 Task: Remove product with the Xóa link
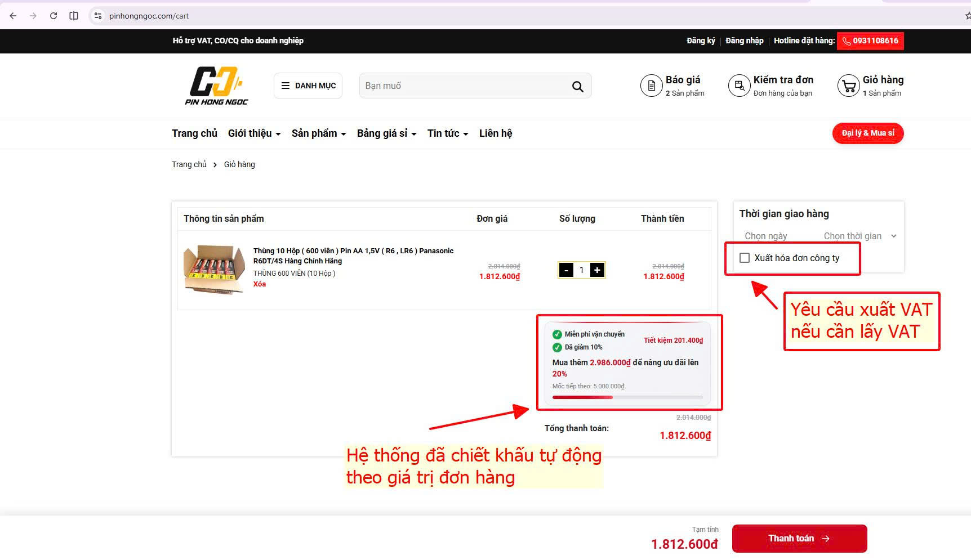tap(260, 284)
